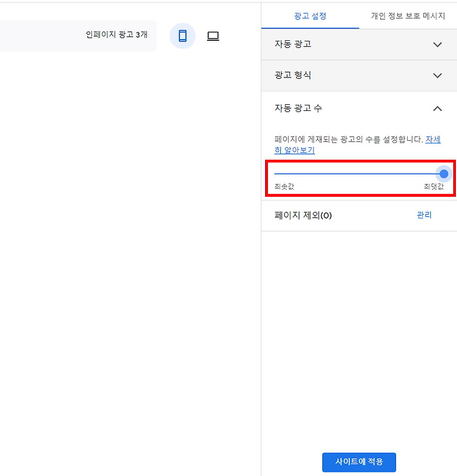The width and height of the screenshot is (457, 476).
Task: Switch to mobile preview icon
Action: [182, 36]
